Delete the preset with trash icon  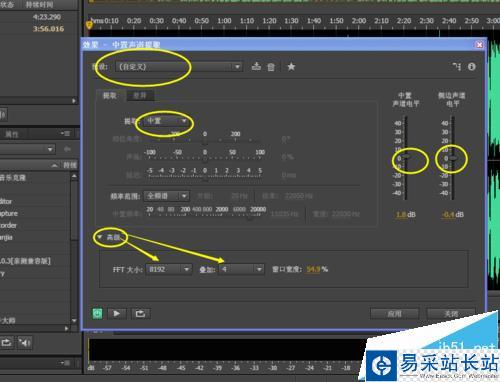[271, 67]
